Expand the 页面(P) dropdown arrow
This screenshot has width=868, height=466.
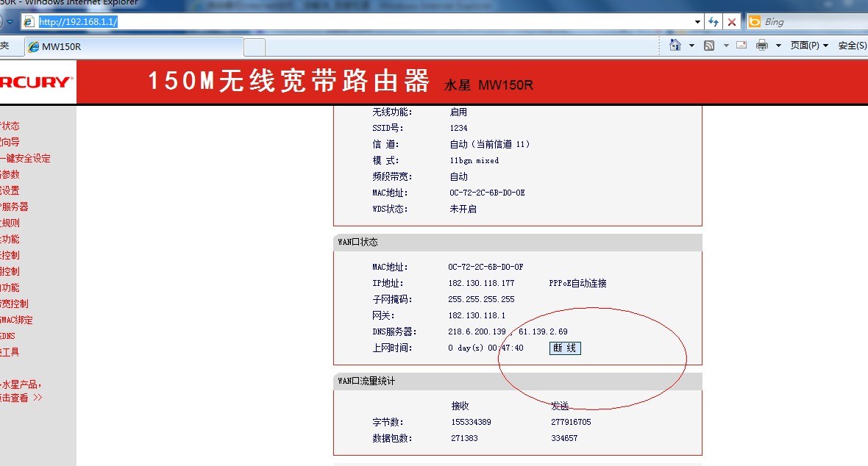[x=825, y=46]
